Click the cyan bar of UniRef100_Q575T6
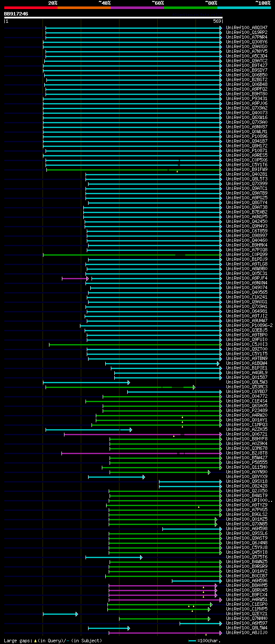 (x=114, y=557)
